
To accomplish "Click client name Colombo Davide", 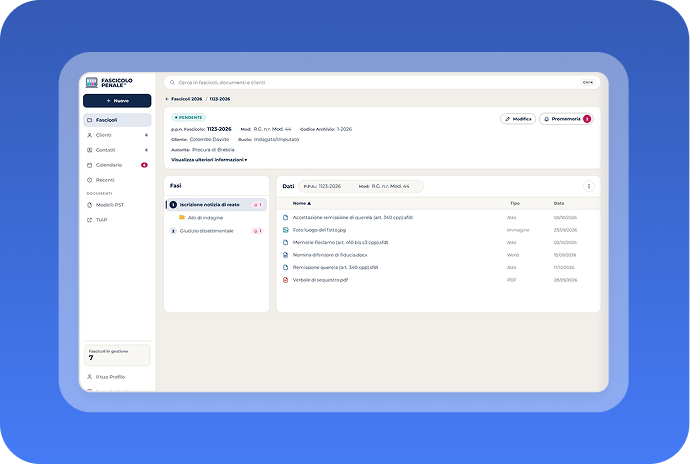I will (209, 140).
